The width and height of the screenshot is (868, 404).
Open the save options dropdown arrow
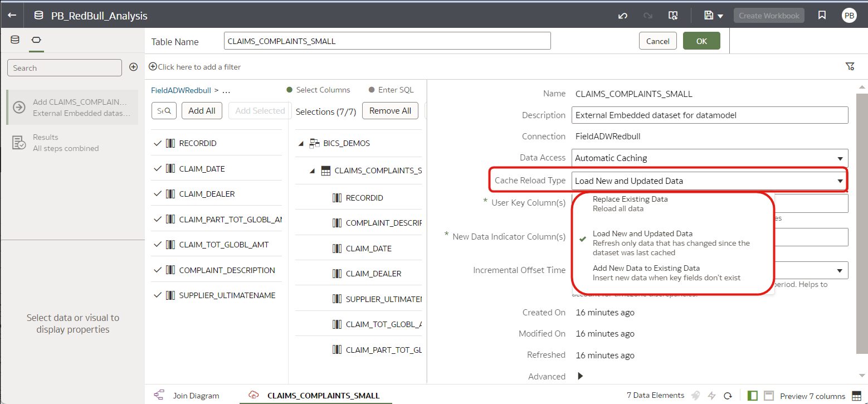720,16
